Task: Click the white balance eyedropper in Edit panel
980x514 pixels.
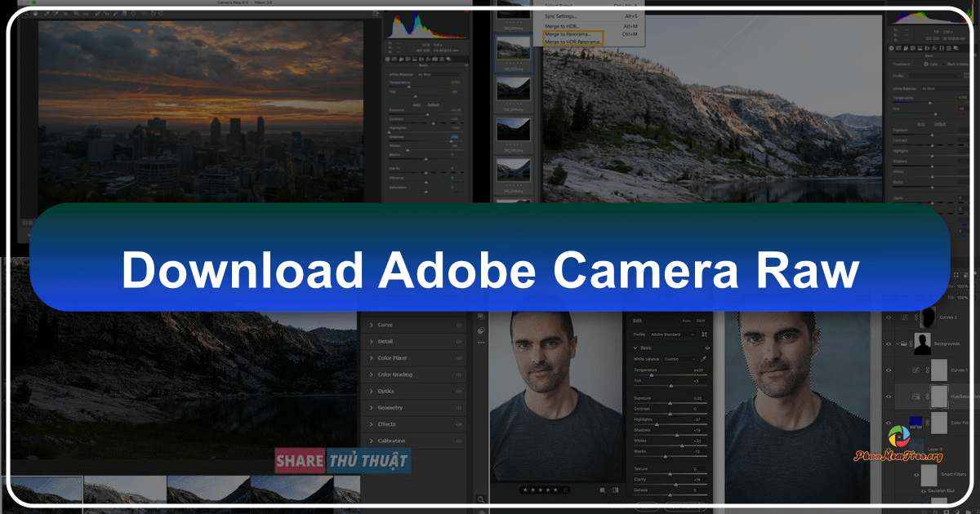Action: click(x=704, y=359)
